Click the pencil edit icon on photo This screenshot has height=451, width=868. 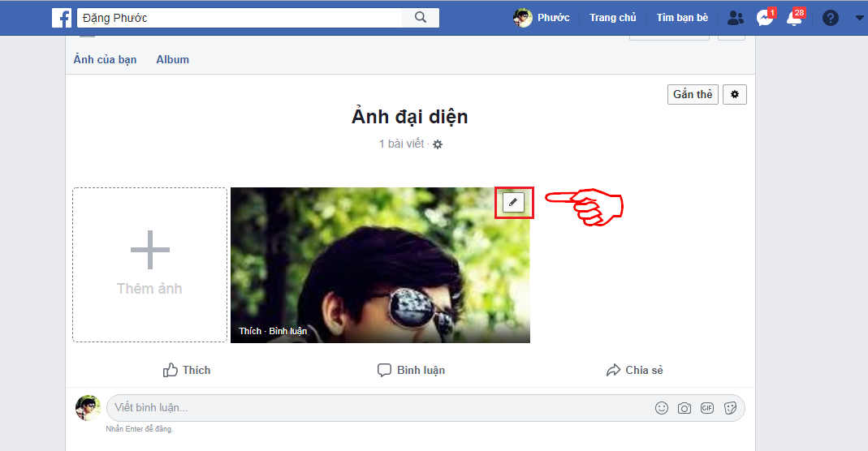[513, 202]
